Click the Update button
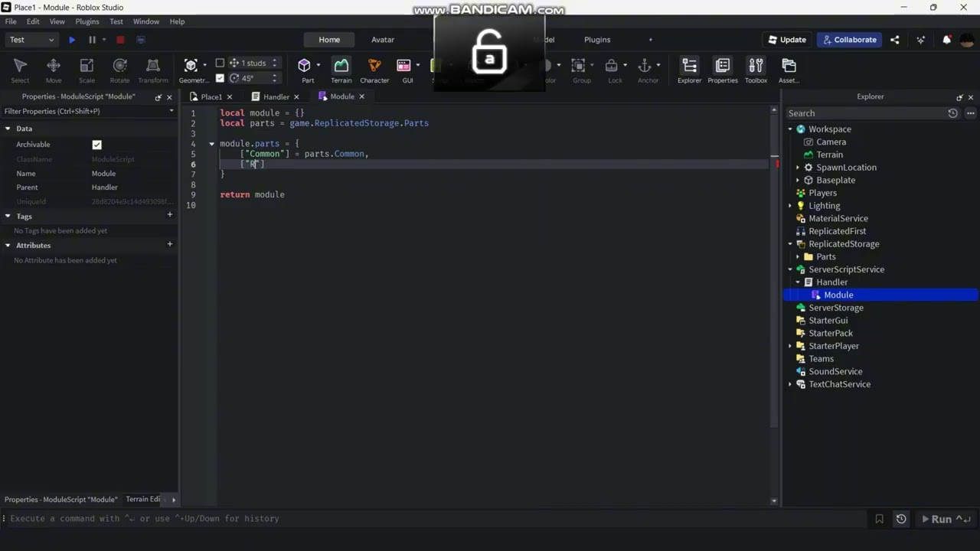980x551 pixels. click(787, 40)
